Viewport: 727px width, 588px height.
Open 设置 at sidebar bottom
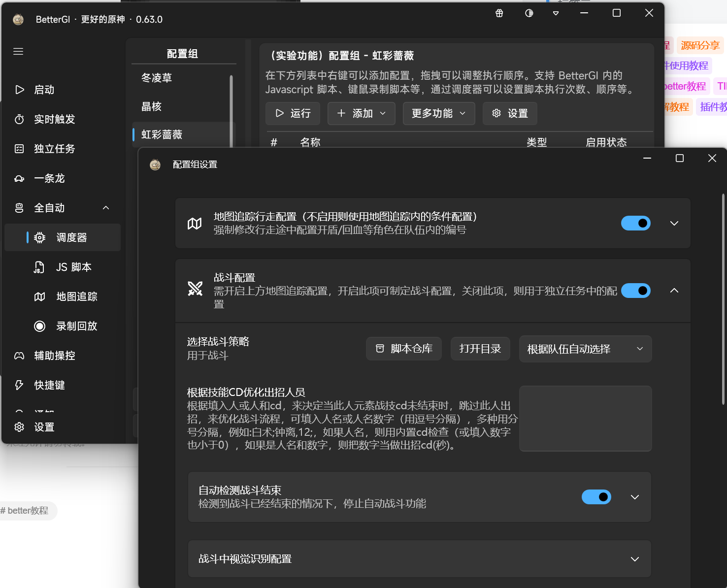63,427
